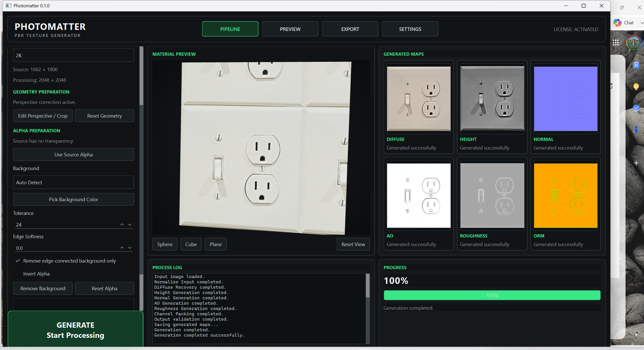The image size is (644, 350).
Task: Click the Reset Alpha button
Action: pyautogui.click(x=104, y=288)
